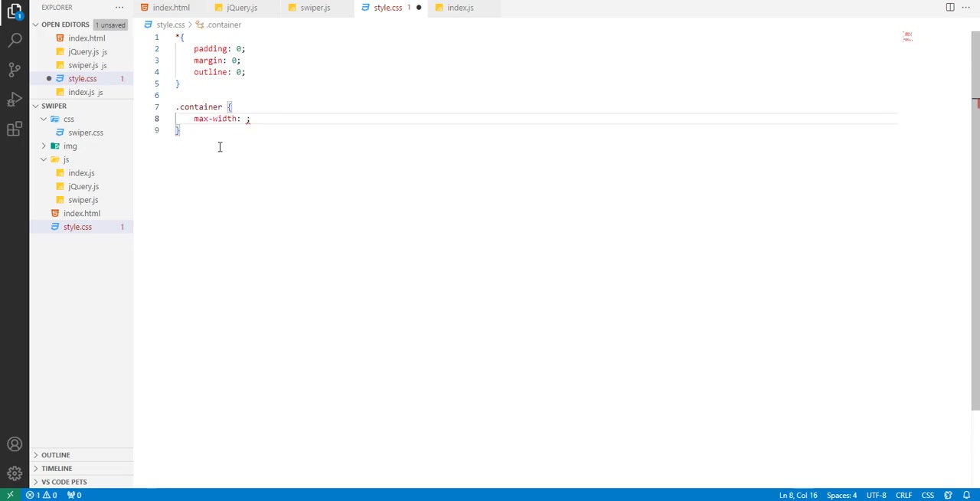Open the Extensions view

(x=15, y=129)
